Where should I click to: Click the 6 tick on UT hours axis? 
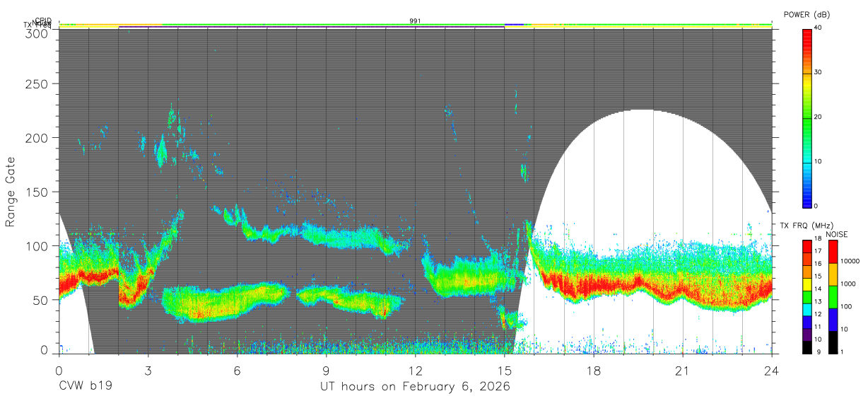[237, 370]
